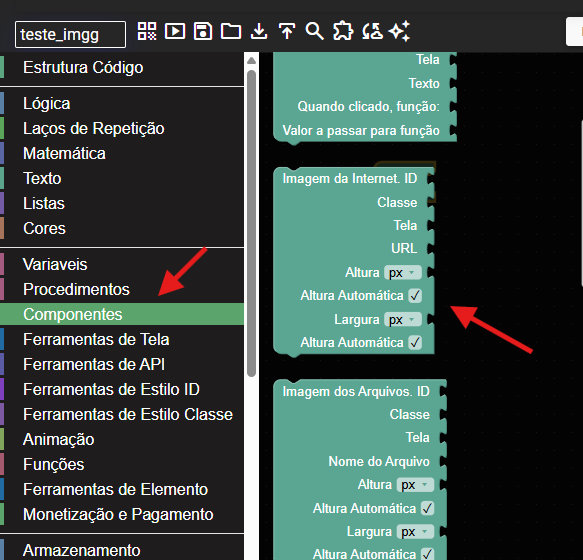
Task: Click the teste_imgg project name field
Action: 70,35
